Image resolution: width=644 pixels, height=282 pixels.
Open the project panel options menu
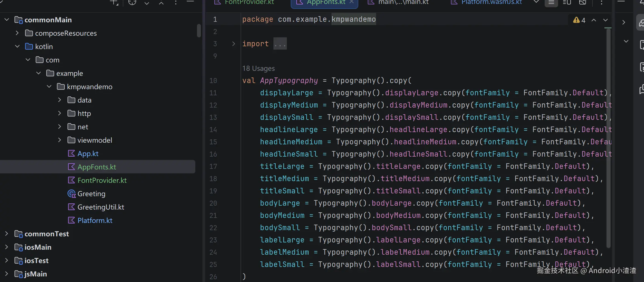point(176,3)
